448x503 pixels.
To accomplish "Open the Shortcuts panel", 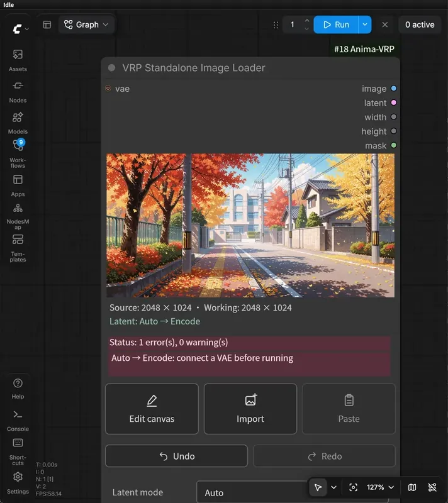I will coord(18,451).
